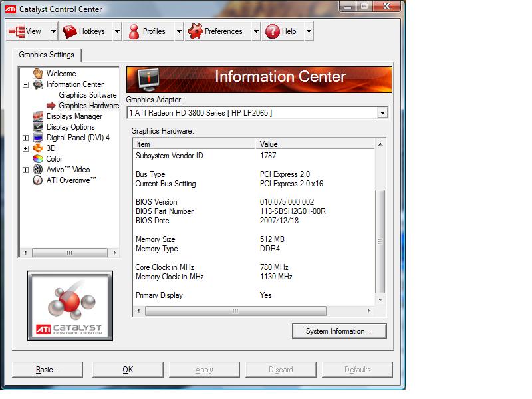This screenshot has height=399, width=532.
Task: Click the Color wheel icon
Action: point(38,159)
